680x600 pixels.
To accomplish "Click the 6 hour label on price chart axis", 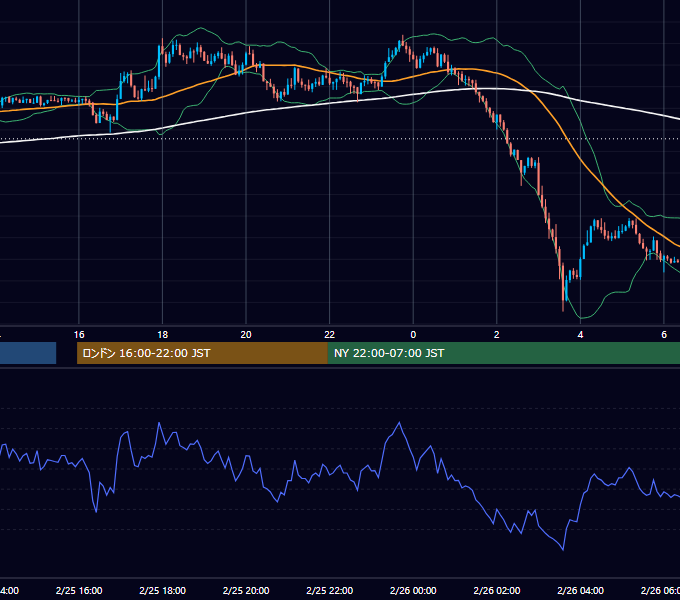I will pyautogui.click(x=664, y=335).
